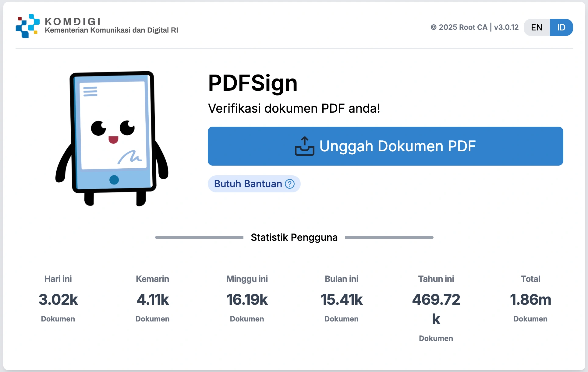This screenshot has width=588, height=372.
Task: Click the Hari ini label
Action: [x=58, y=279]
